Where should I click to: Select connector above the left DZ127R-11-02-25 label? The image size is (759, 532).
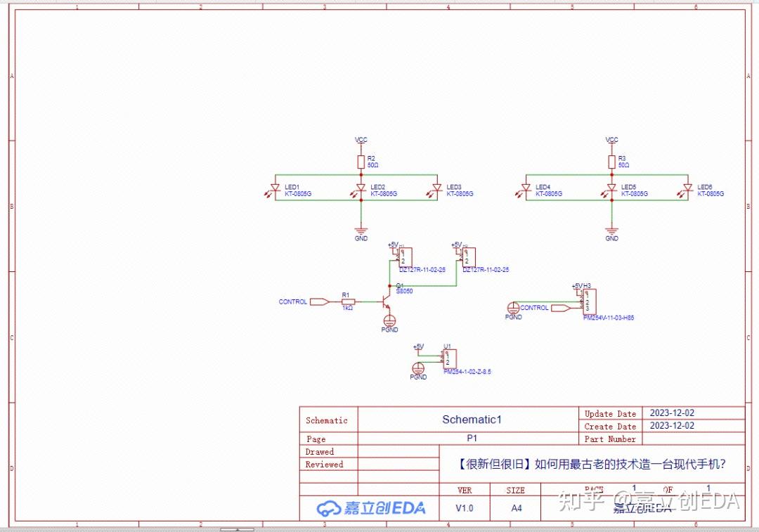pyautogui.click(x=406, y=257)
